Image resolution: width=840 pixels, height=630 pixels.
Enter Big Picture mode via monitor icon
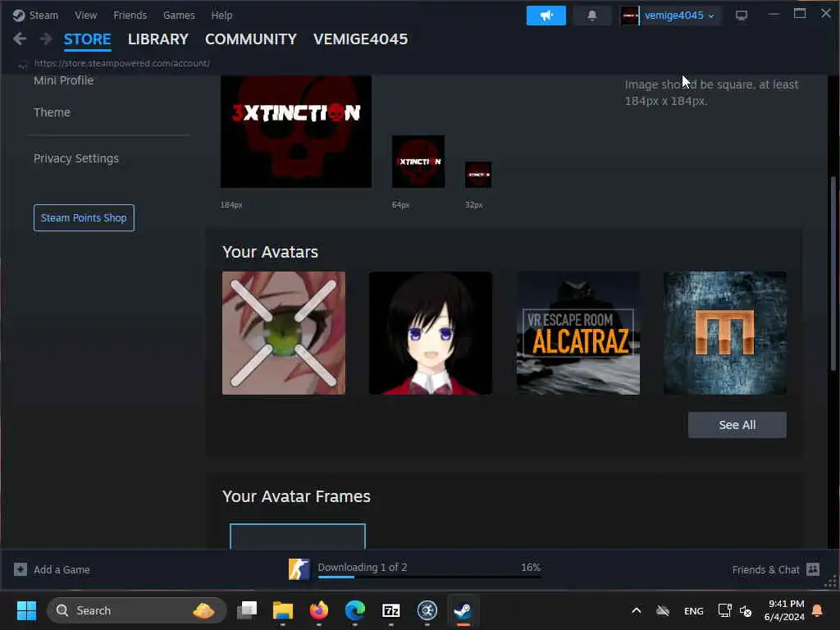click(742, 16)
